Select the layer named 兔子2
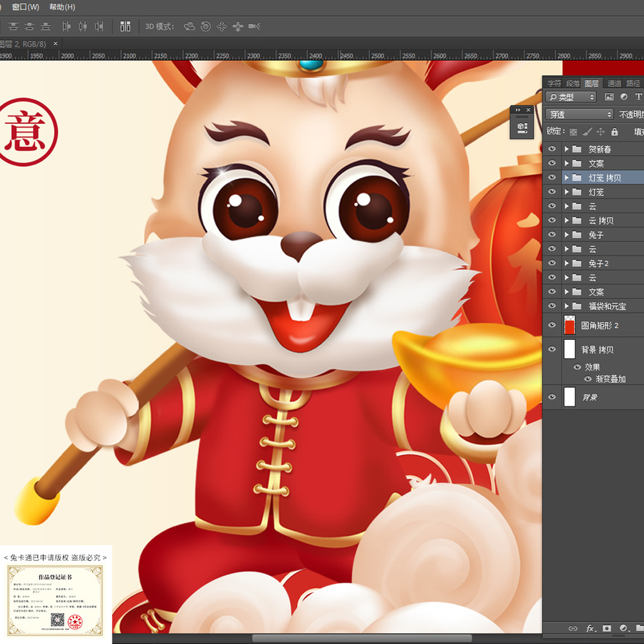 click(x=598, y=263)
